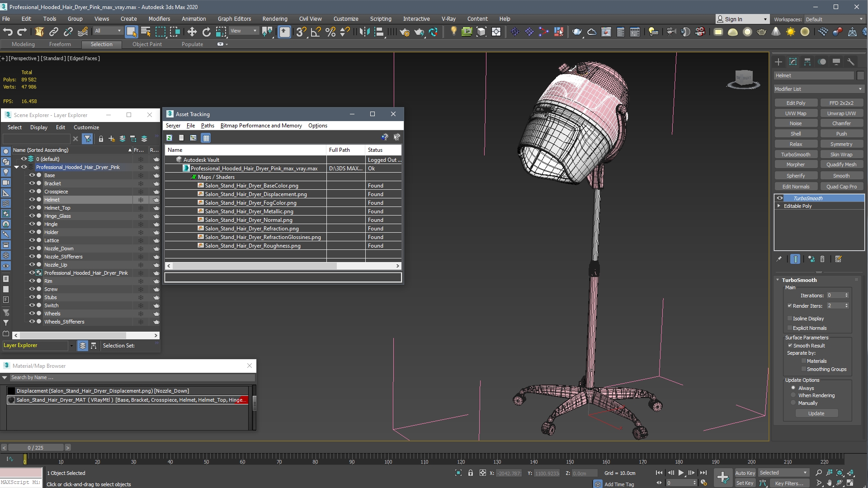This screenshot has height=488, width=868.
Task: Click the Redo arrow icon
Action: 22,32
